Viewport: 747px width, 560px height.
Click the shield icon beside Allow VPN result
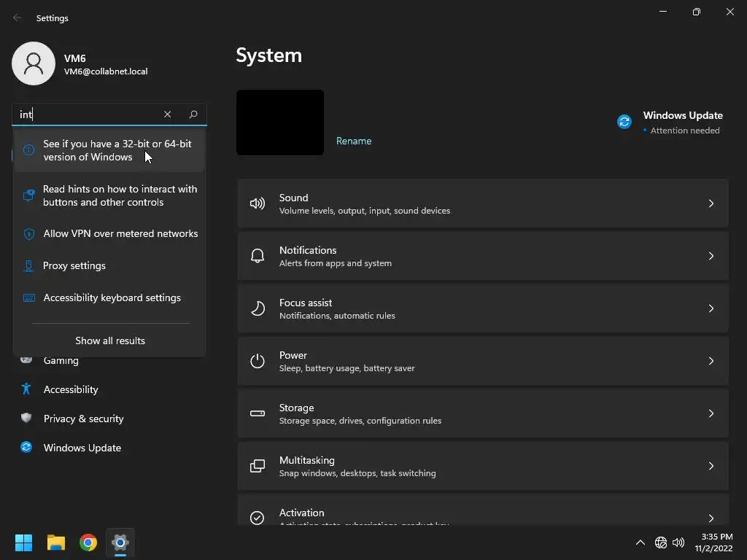click(29, 234)
